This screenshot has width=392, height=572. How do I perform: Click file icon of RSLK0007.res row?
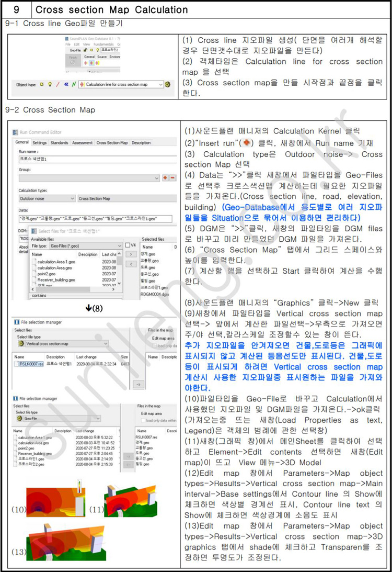tap(16, 364)
